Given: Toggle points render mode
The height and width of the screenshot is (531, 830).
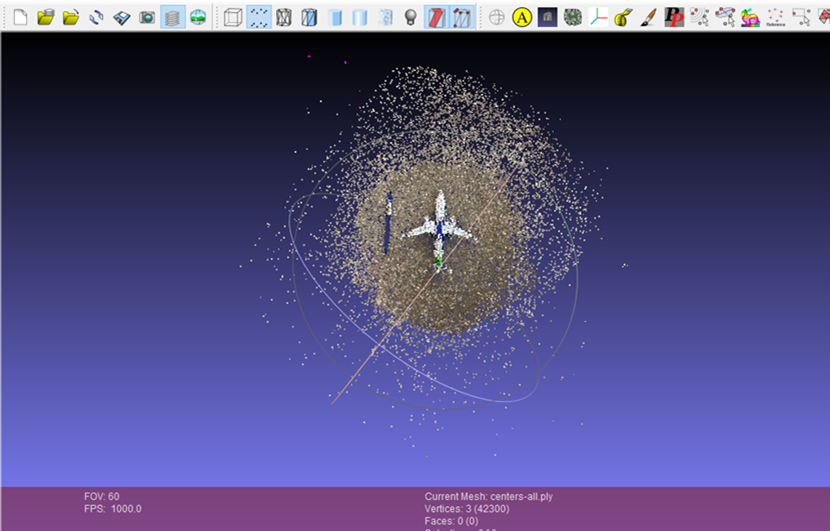Looking at the screenshot, I should tap(259, 17).
